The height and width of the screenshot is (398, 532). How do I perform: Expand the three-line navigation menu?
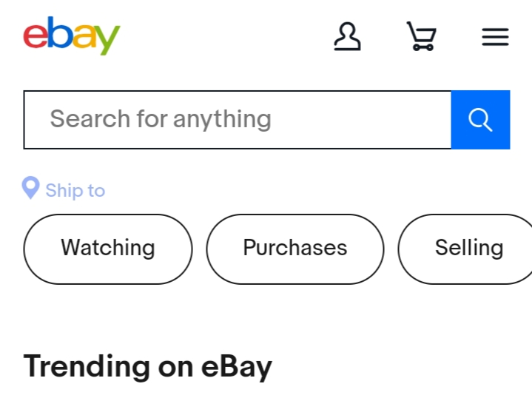(x=495, y=37)
